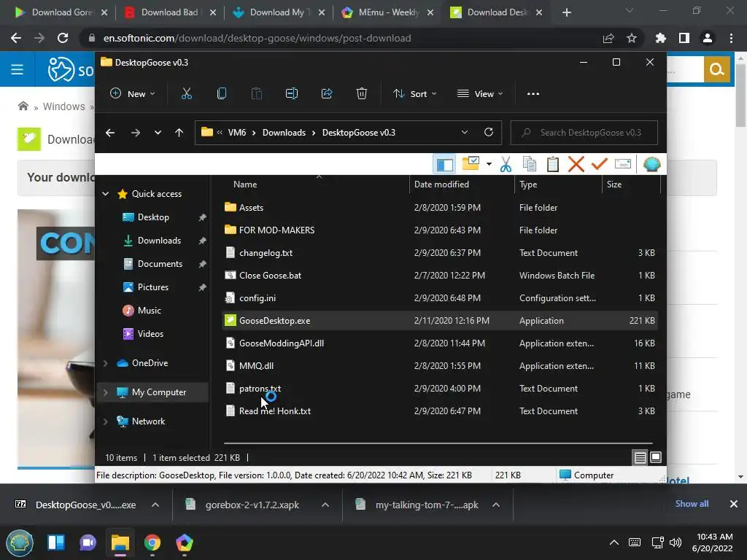Open the New dropdown in Explorer
This screenshot has width=747, height=560.
point(133,94)
